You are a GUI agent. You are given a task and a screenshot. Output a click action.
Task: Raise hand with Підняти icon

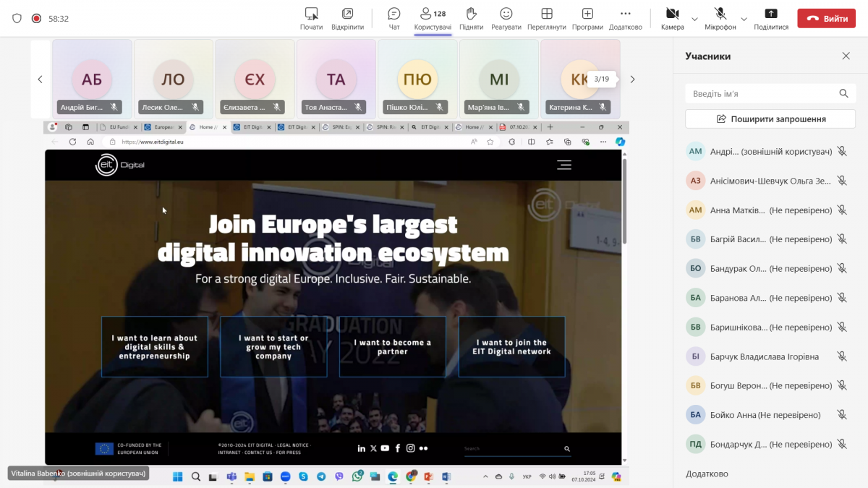click(471, 19)
